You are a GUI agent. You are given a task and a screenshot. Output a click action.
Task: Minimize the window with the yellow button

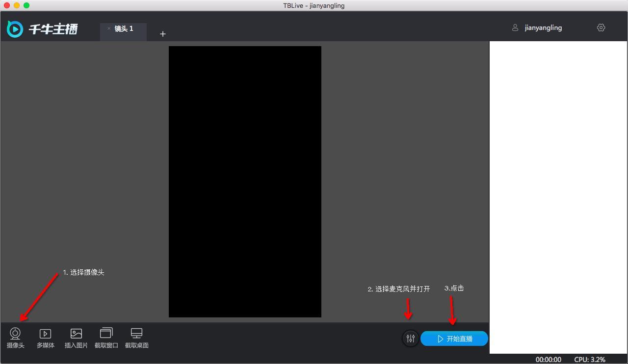click(17, 5)
